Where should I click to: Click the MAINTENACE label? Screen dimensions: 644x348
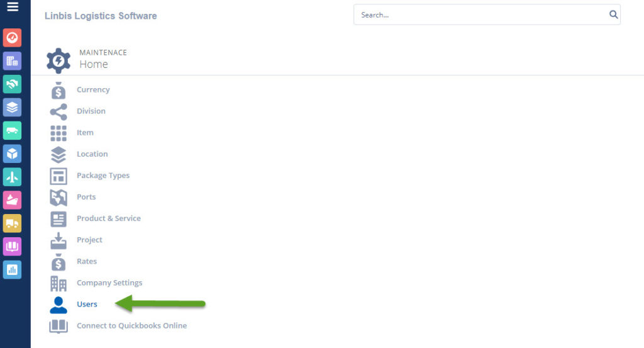click(x=103, y=53)
